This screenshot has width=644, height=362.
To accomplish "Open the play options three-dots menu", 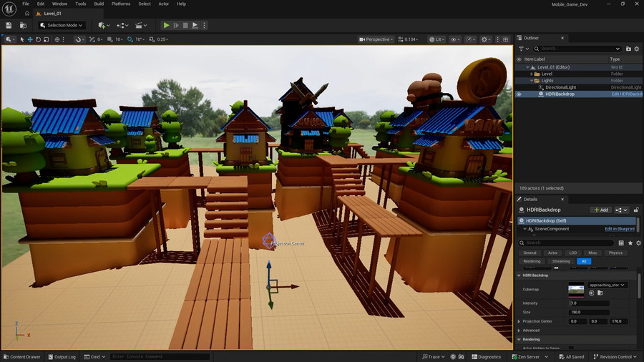I will pos(204,26).
